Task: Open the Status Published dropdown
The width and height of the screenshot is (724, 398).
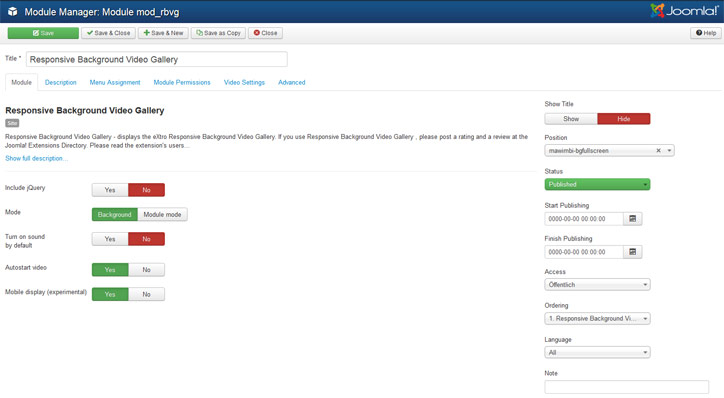Action: tap(597, 184)
